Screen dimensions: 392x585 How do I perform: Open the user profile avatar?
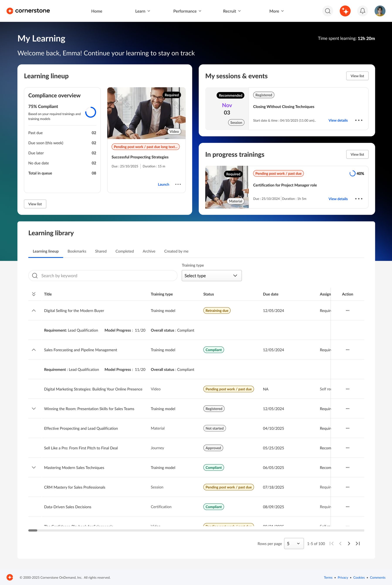[380, 11]
